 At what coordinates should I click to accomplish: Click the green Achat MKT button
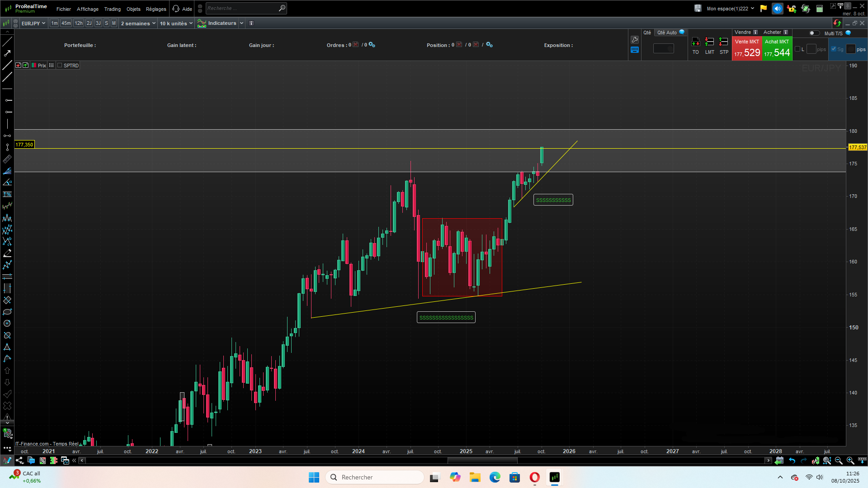click(777, 48)
